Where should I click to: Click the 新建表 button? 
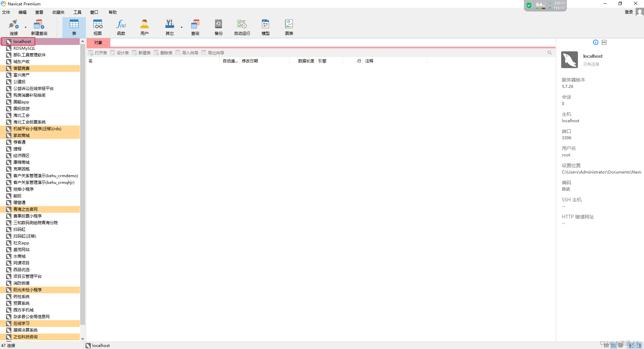(x=141, y=53)
